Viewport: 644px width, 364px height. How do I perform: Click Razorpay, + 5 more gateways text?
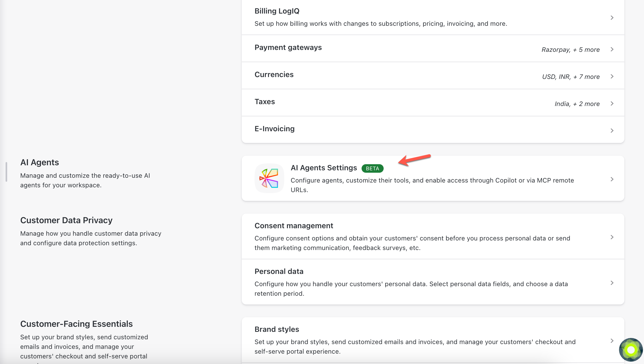(571, 49)
